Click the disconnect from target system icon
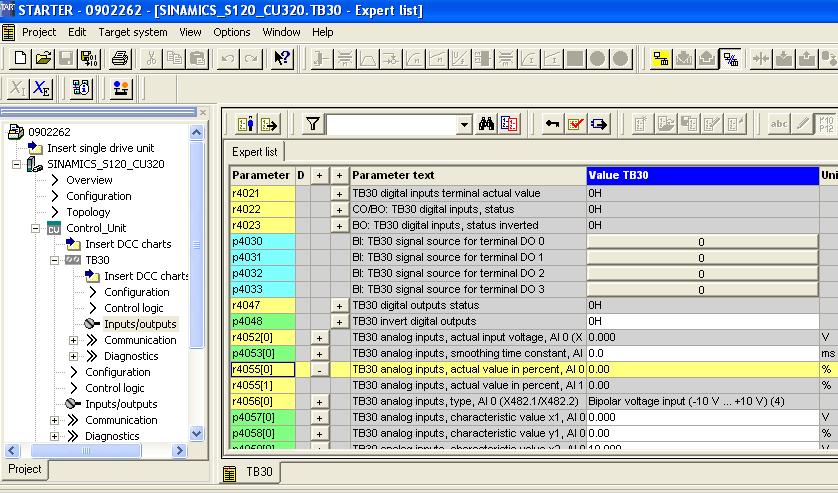 tap(730, 58)
